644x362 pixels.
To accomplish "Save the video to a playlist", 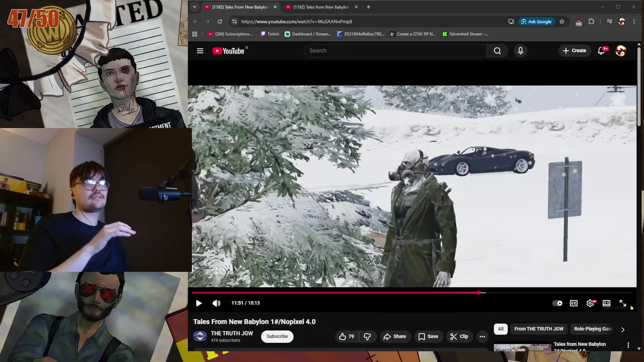I will coord(428,336).
